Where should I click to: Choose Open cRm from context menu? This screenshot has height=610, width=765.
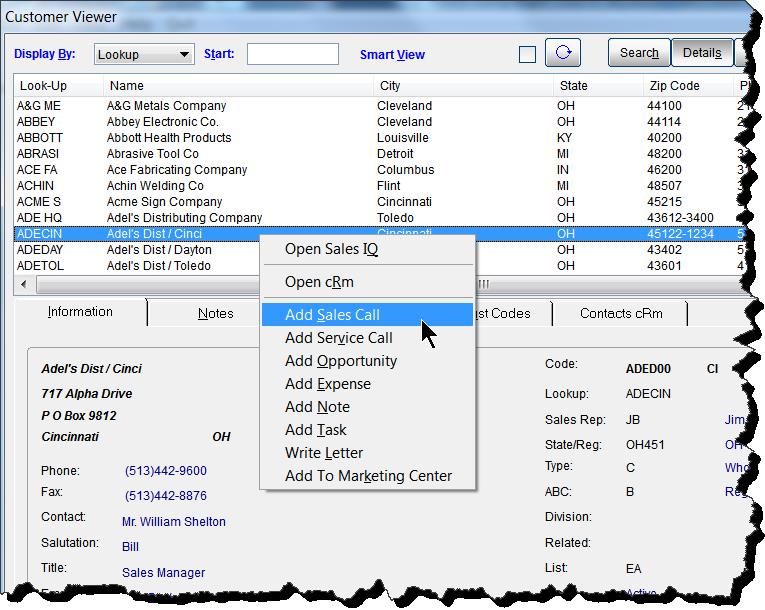368,282
